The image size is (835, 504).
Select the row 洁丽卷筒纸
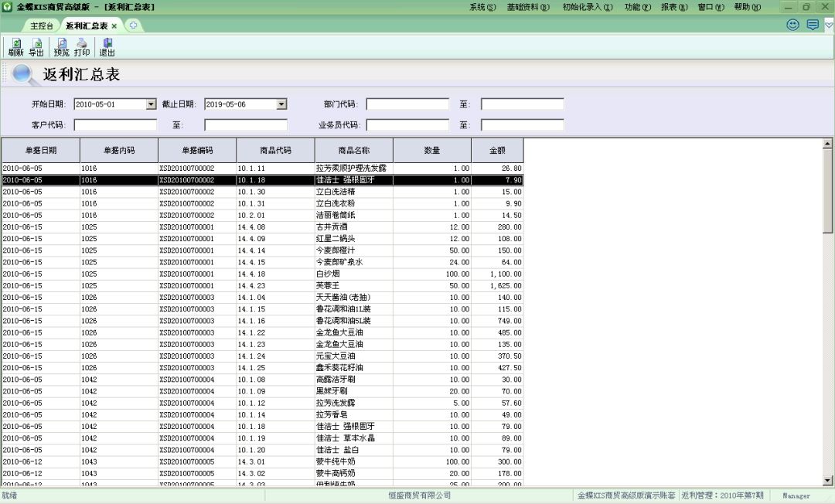(263, 215)
